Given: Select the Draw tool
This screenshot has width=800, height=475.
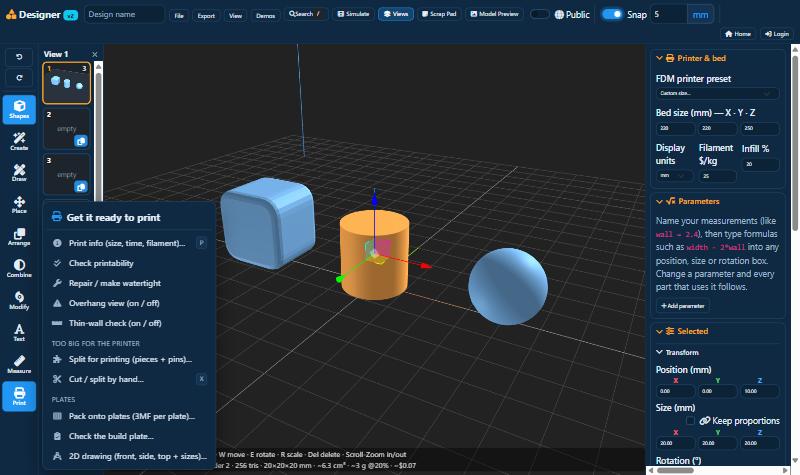Looking at the screenshot, I should 19,173.
